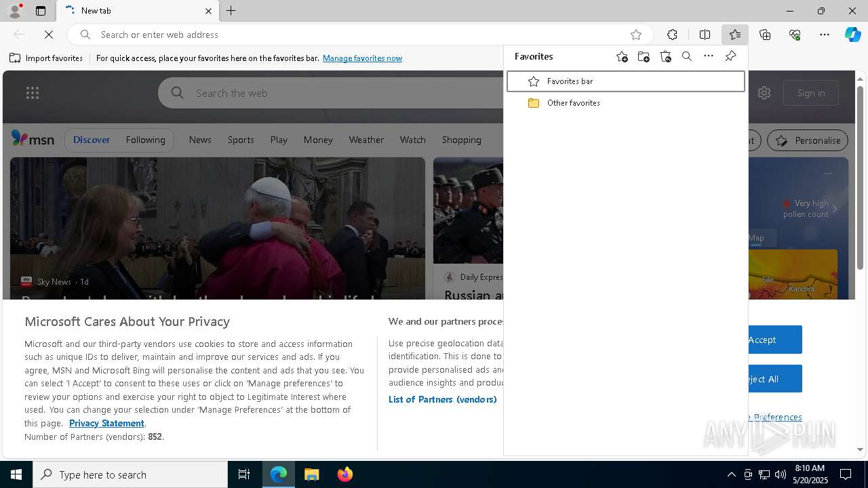Open more options in Favorites panel

[x=709, y=57]
